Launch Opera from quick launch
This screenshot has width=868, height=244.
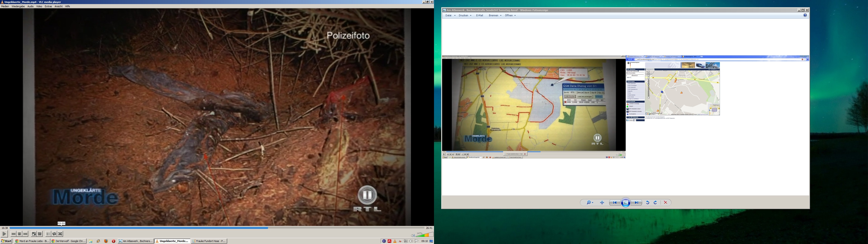[113, 241]
